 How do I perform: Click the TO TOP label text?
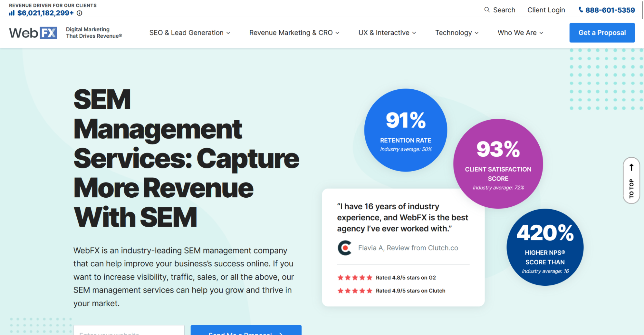631,189
